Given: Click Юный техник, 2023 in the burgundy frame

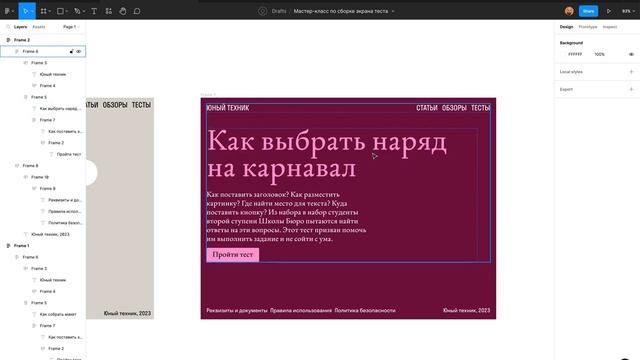Looking at the screenshot, I should pos(467,311).
